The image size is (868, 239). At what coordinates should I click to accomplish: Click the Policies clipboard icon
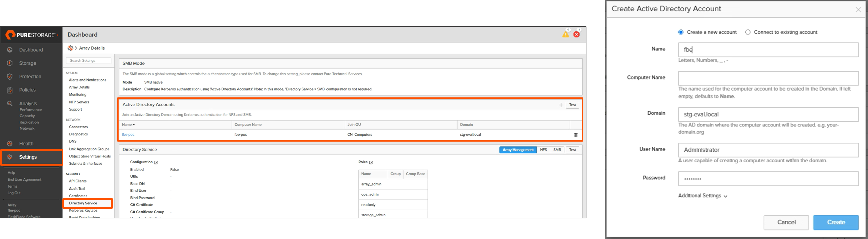(10, 90)
